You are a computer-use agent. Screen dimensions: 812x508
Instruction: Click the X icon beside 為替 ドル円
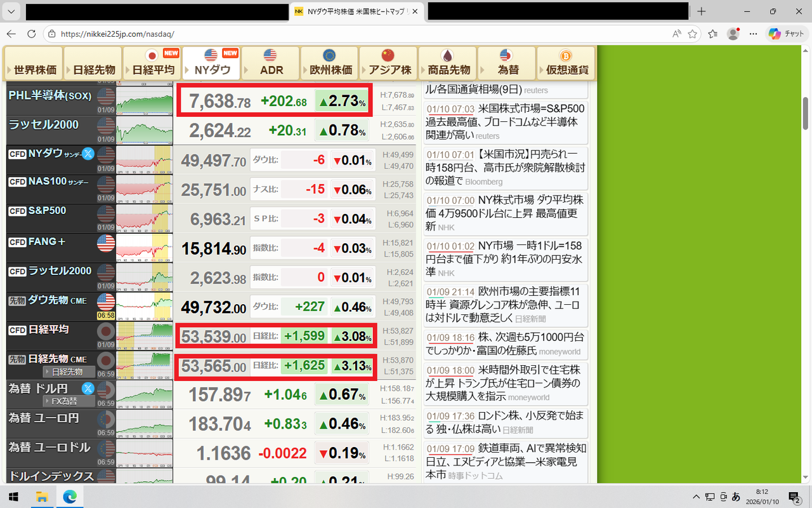point(88,388)
